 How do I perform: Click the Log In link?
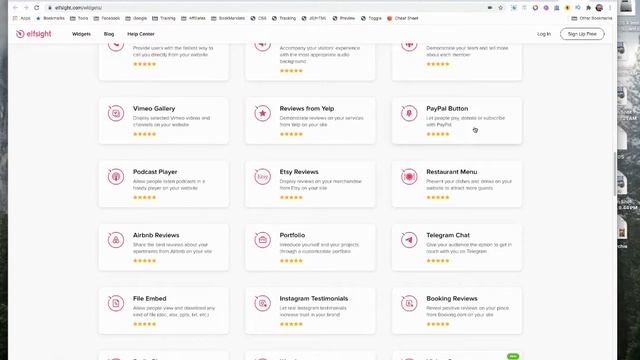coord(544,34)
